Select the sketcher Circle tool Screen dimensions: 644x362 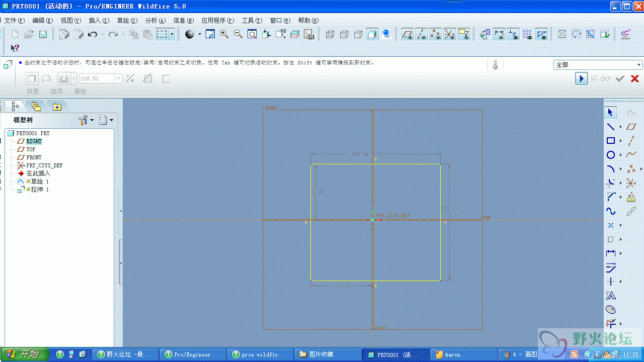coord(610,155)
